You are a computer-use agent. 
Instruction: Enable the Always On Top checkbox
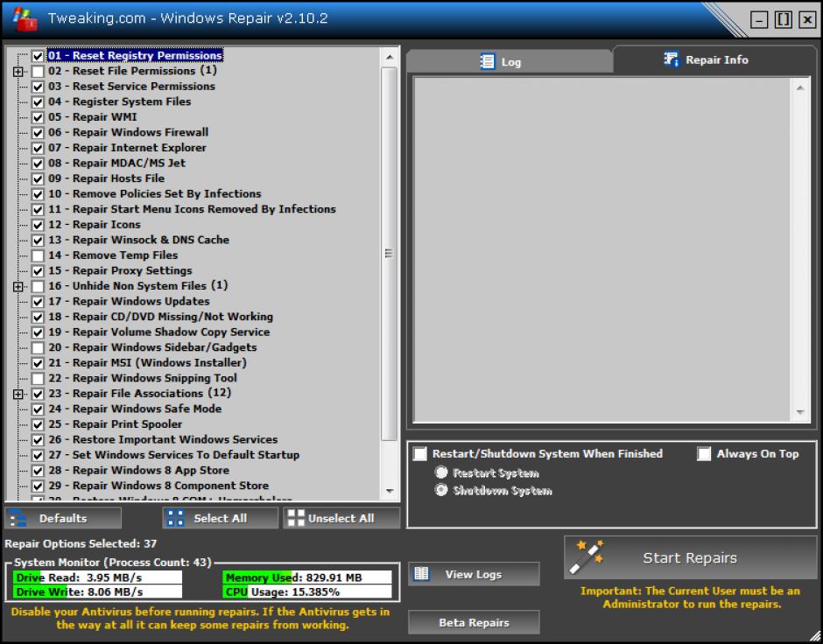click(x=704, y=453)
